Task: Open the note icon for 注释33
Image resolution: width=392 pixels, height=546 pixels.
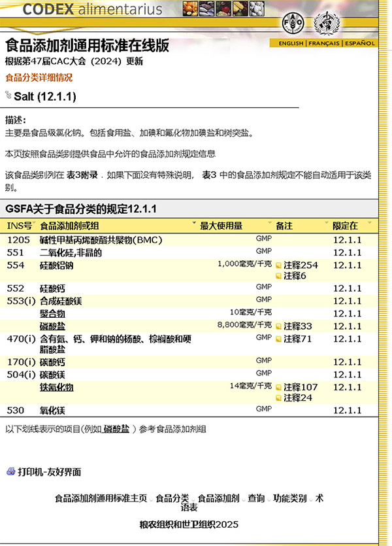Action: tap(278, 326)
